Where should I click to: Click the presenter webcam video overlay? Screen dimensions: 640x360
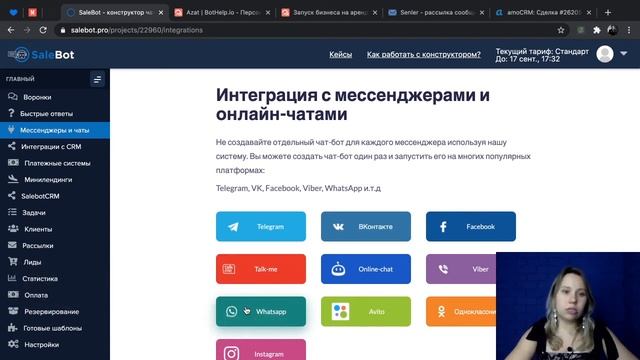(568, 306)
